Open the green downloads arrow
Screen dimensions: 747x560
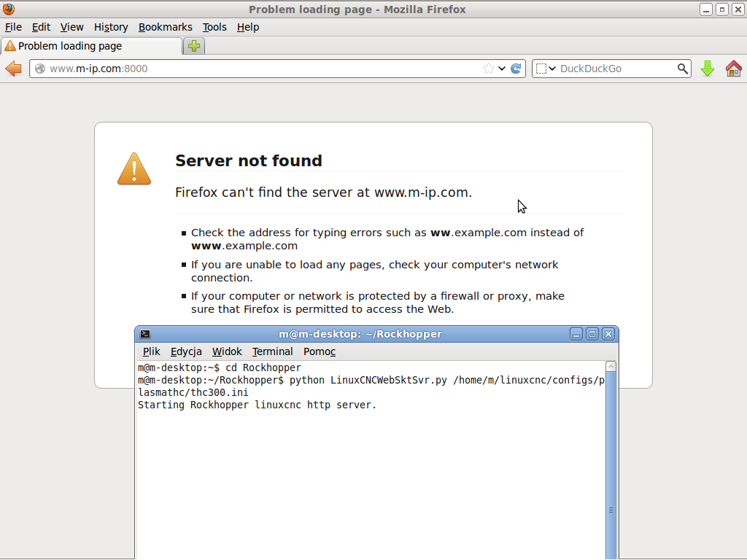pyautogui.click(x=708, y=69)
